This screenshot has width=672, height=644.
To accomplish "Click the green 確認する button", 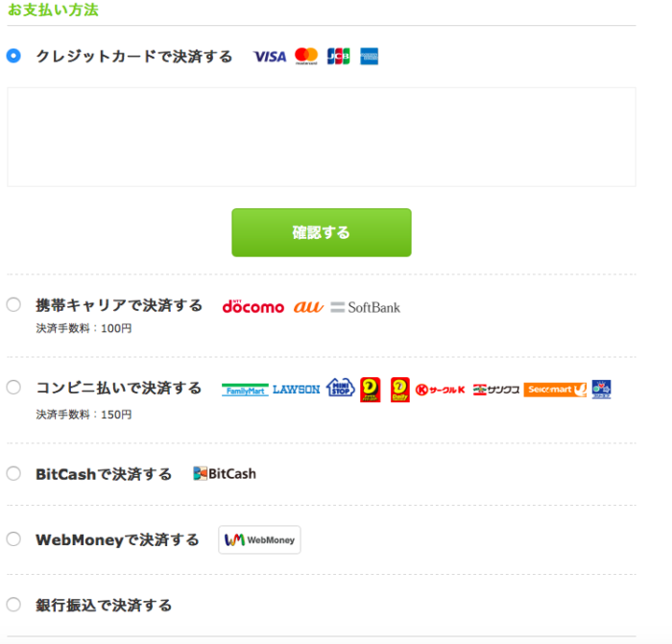I will coord(322,232).
